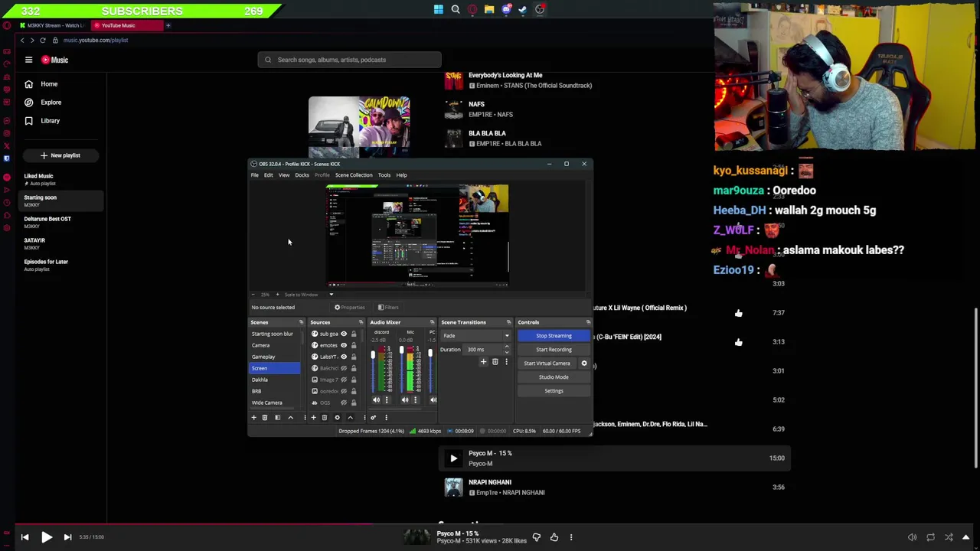
Task: Open the Fade transition dropdown
Action: coord(475,336)
